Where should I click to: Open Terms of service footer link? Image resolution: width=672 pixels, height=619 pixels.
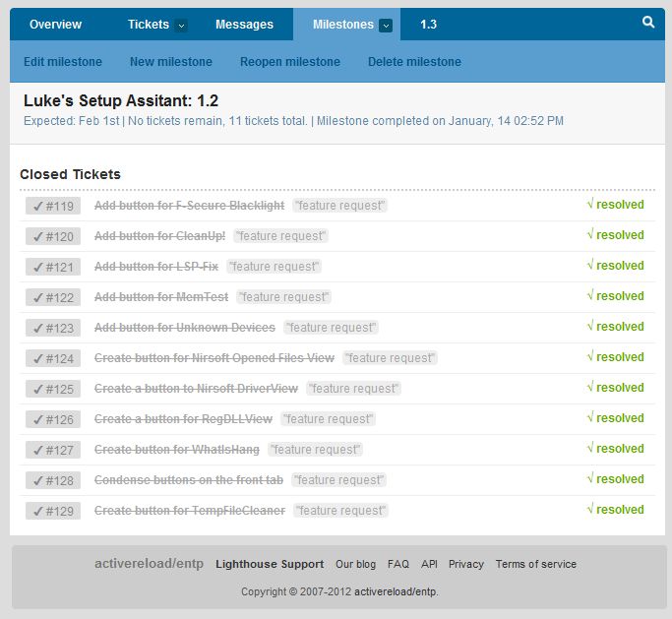[x=536, y=564]
